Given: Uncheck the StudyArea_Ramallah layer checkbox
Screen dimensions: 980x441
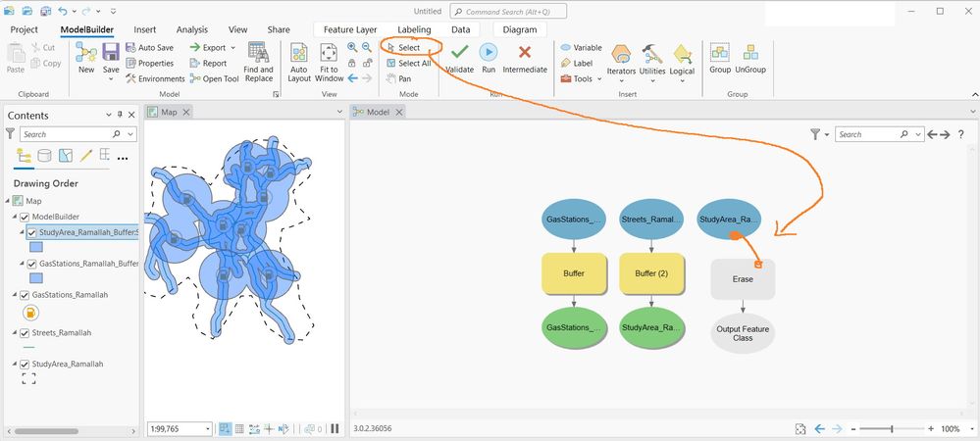Looking at the screenshot, I should coord(25,365).
